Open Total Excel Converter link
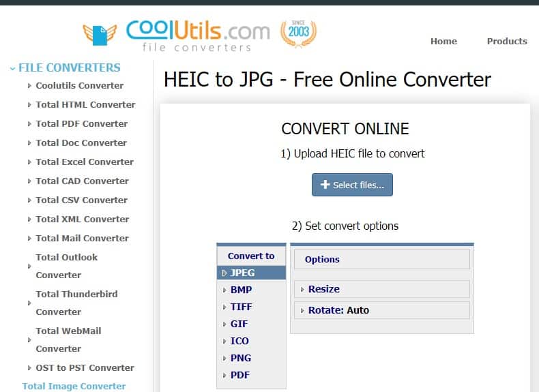Viewport: 539px width, 392px height. (85, 162)
